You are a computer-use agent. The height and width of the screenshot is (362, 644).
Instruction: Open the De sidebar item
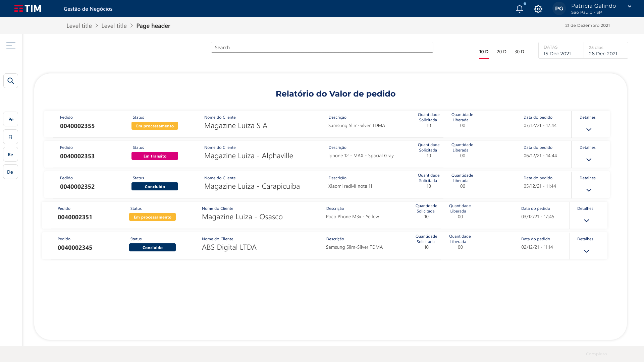[11, 172]
